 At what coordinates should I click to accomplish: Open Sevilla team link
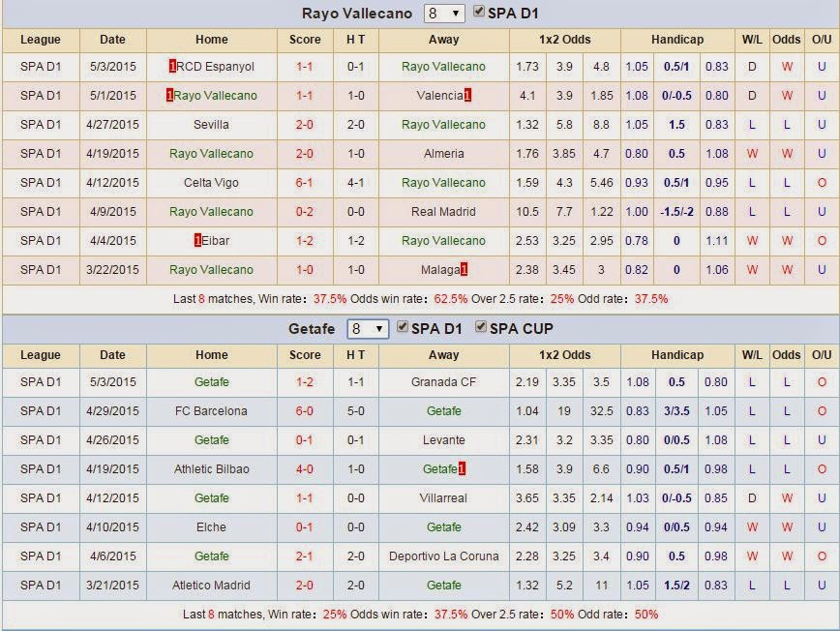(x=211, y=124)
